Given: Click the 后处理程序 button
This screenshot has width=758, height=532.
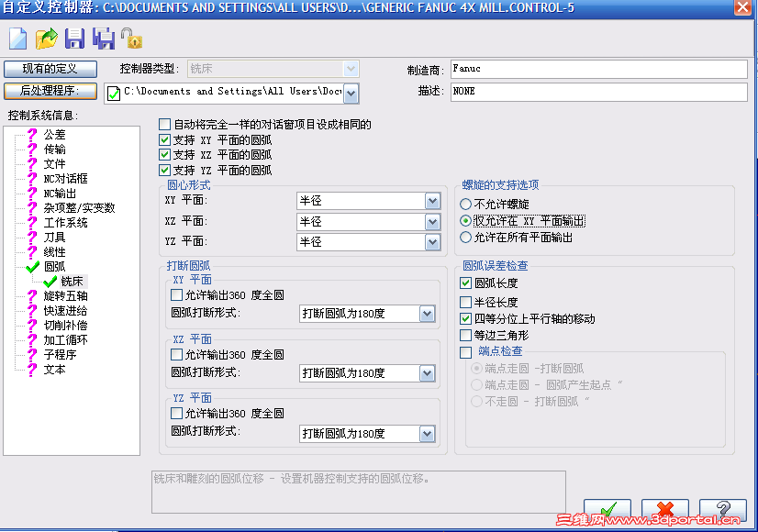Looking at the screenshot, I should click(50, 91).
